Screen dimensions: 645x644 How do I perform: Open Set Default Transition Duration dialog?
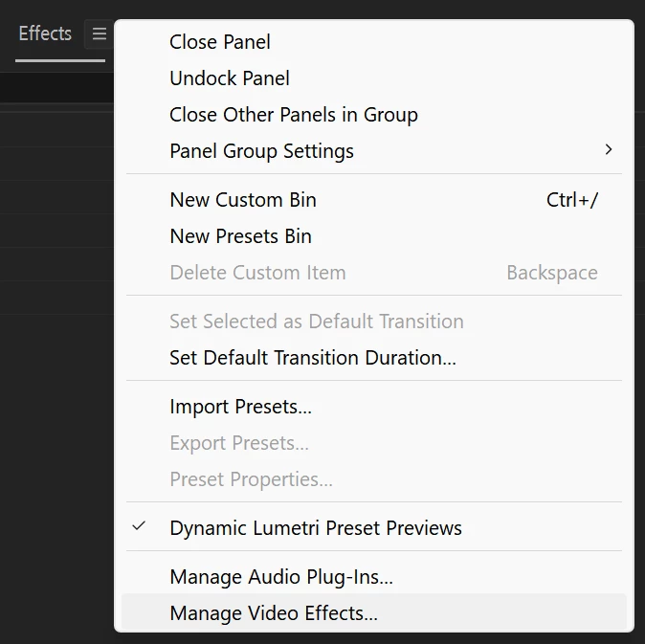(x=313, y=358)
